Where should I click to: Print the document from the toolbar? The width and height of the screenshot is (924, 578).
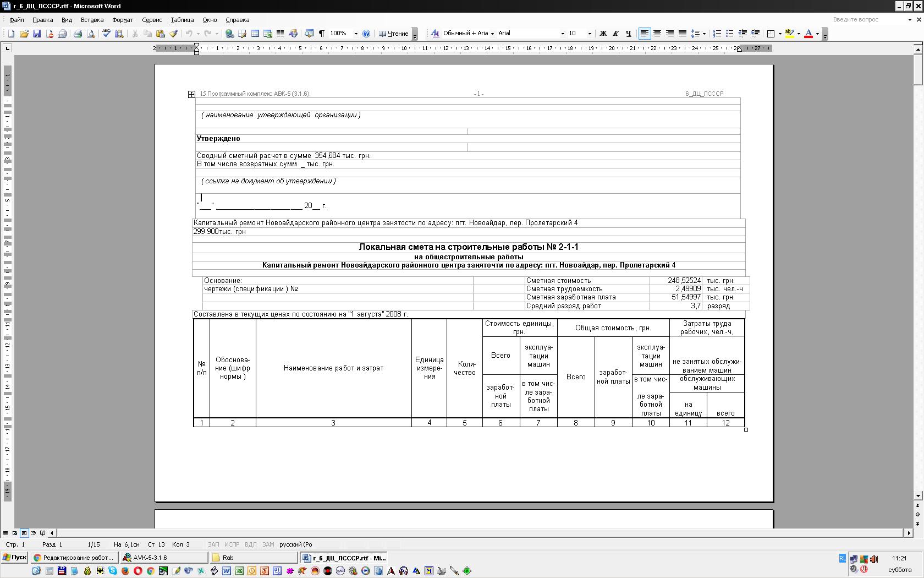click(78, 34)
